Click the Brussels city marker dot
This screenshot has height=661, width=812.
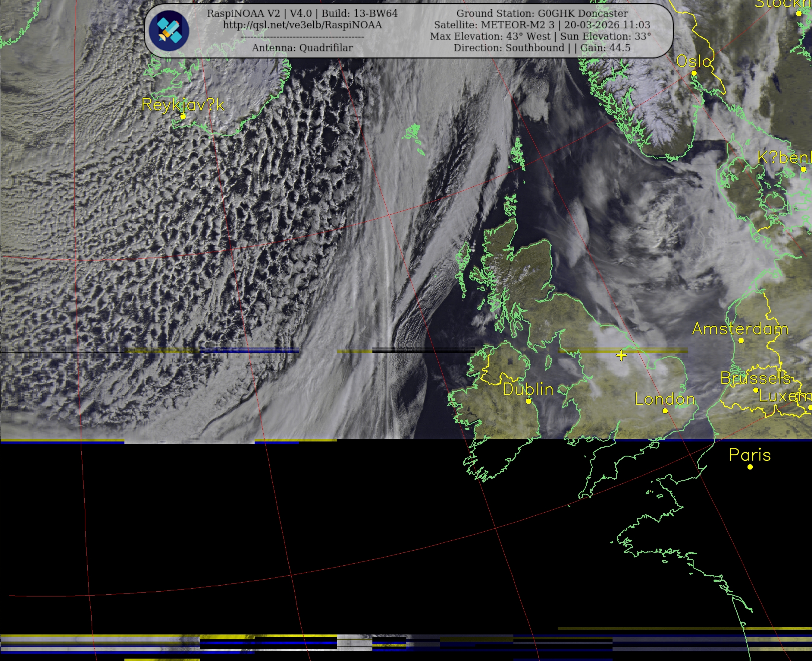[756, 390]
